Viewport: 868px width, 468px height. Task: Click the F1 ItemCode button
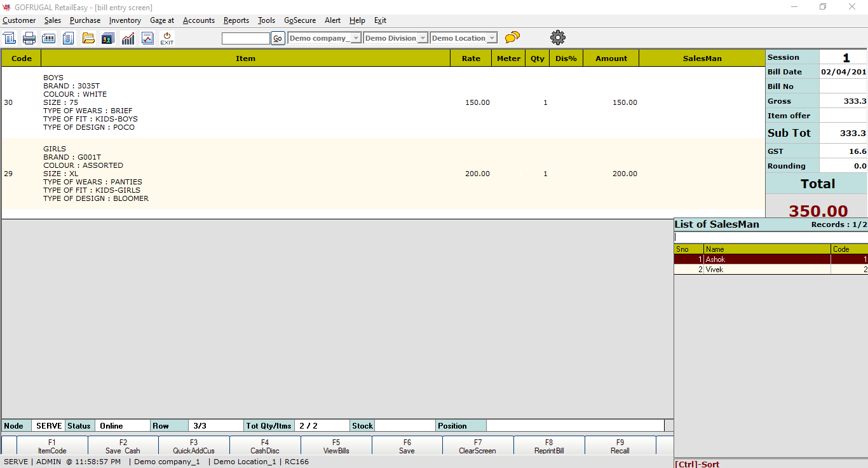coord(52,446)
